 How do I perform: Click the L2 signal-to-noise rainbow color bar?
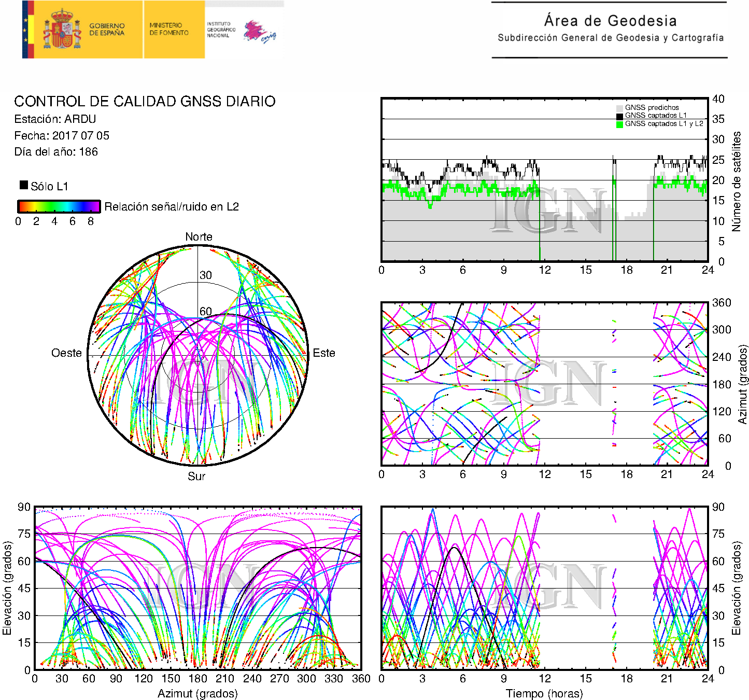(x=59, y=206)
